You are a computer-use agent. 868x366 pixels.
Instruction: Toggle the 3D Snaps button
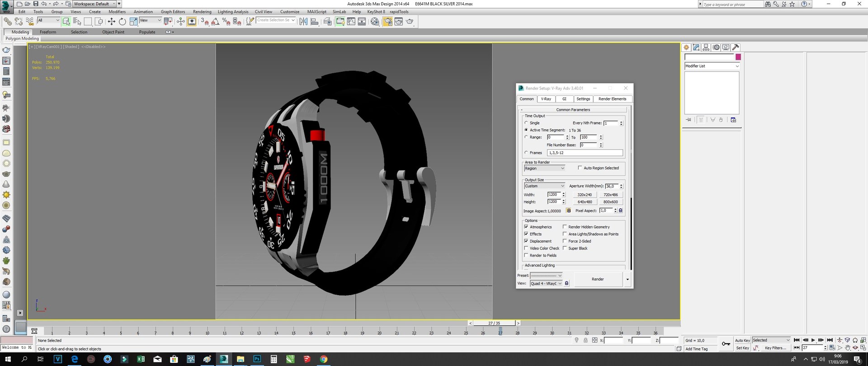204,21
